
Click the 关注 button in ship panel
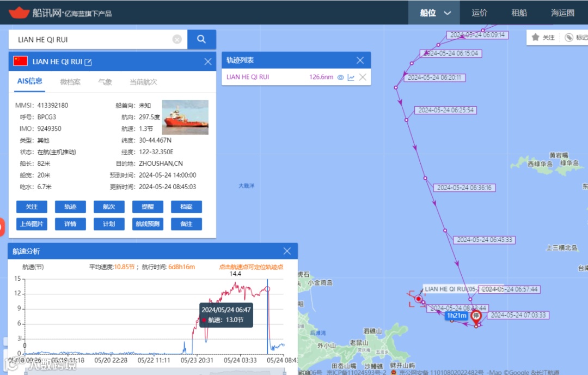(x=32, y=207)
